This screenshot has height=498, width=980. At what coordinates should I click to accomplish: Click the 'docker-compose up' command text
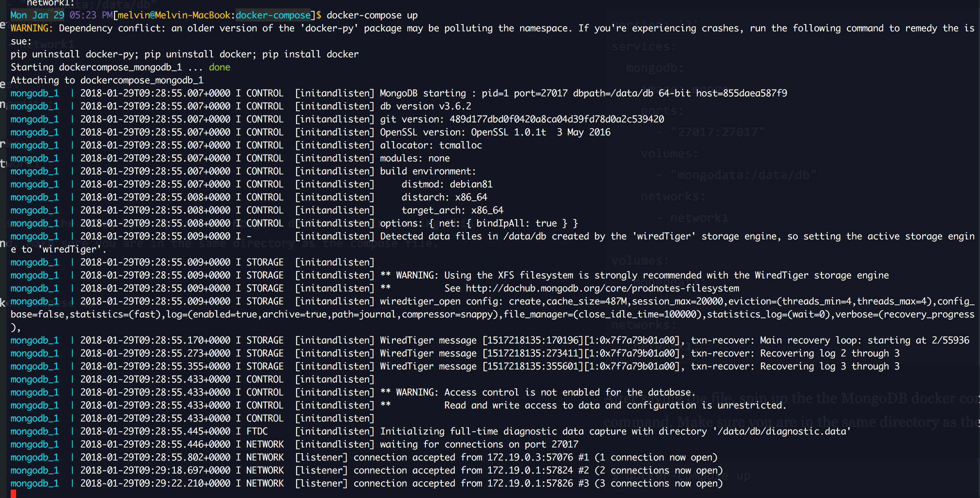click(x=372, y=15)
